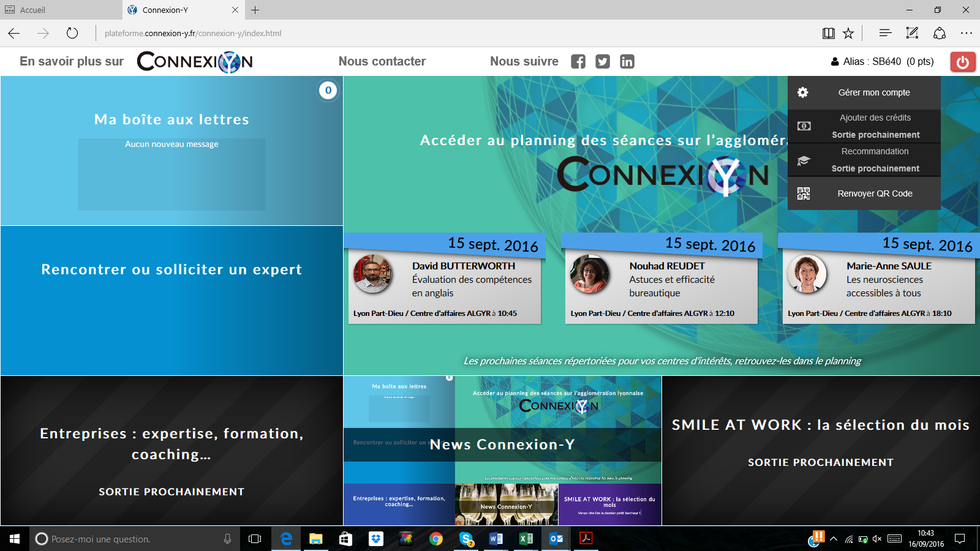The height and width of the screenshot is (551, 980).
Task: Open the Edge more actions menu
Action: tap(967, 33)
